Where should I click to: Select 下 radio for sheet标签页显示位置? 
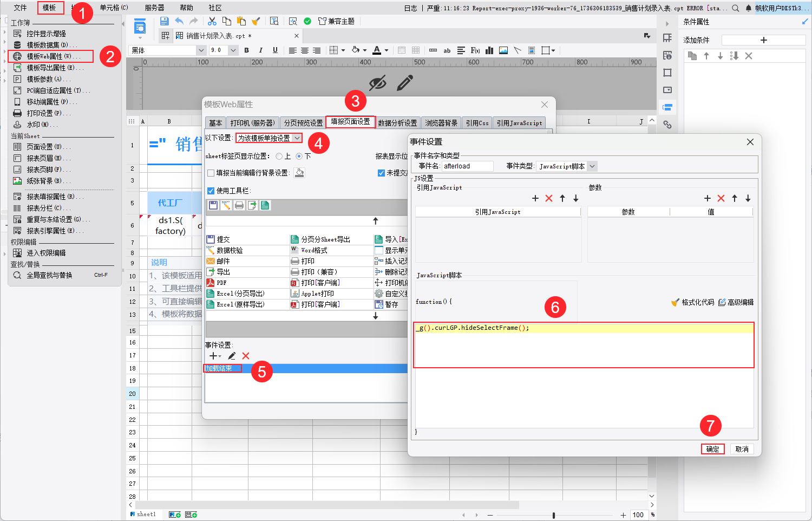point(299,156)
